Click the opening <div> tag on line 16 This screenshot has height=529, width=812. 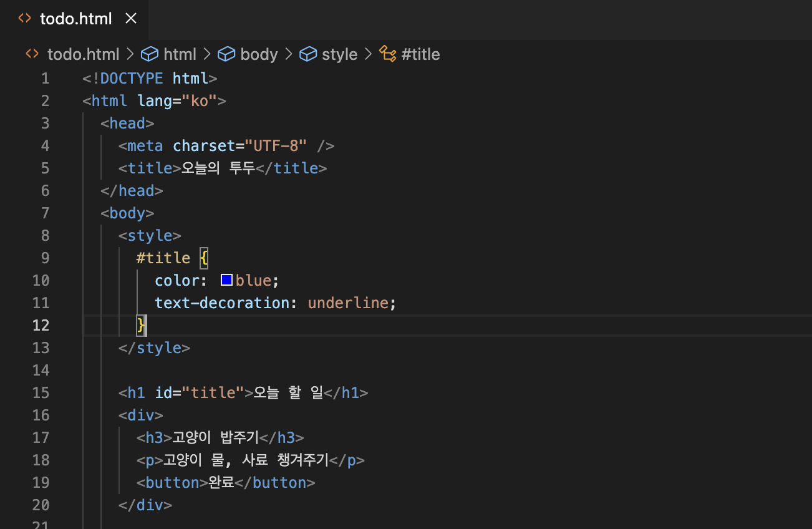(141, 415)
